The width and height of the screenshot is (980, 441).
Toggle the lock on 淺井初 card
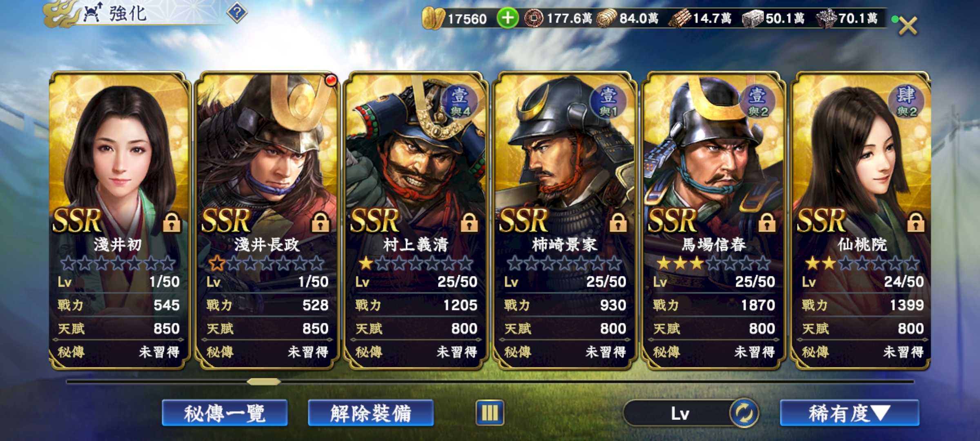pos(171,223)
